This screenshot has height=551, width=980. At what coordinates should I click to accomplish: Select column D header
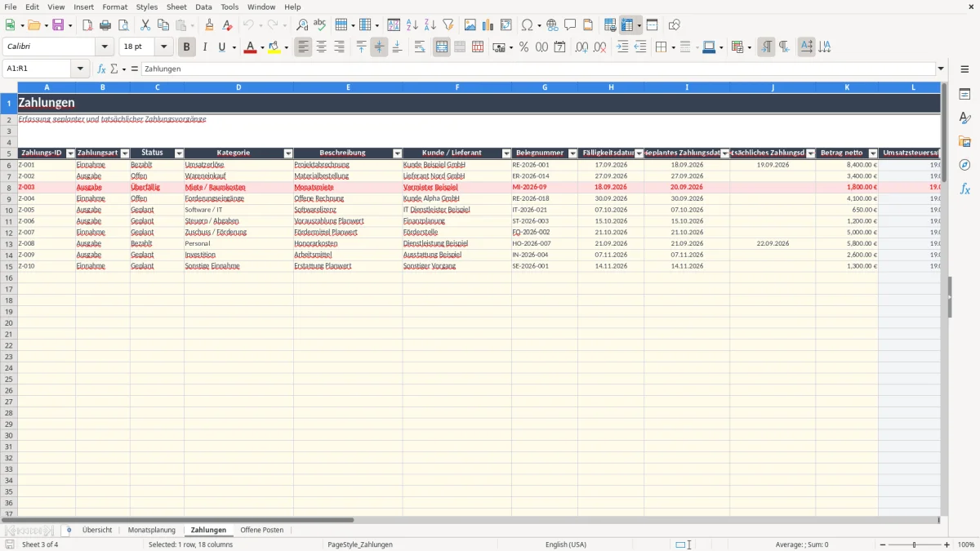coord(238,87)
